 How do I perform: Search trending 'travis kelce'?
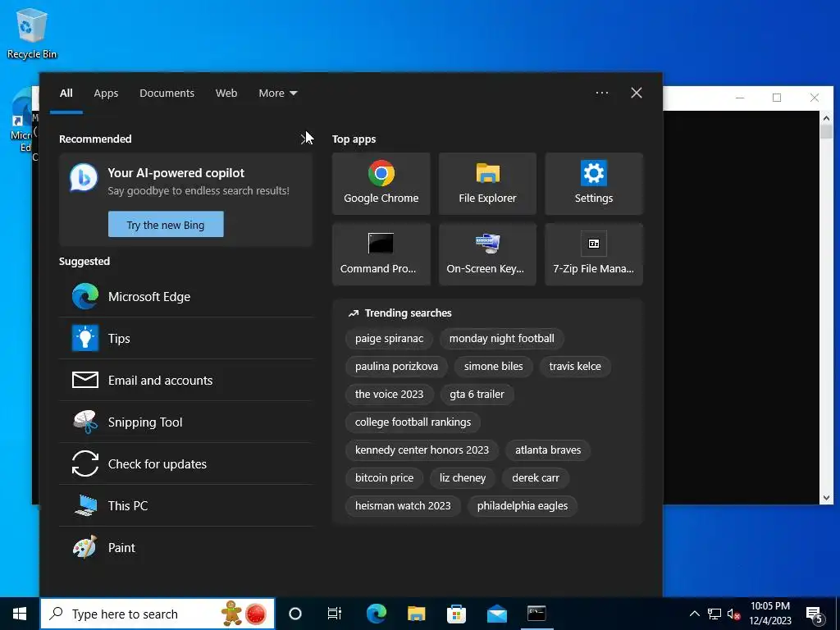(575, 366)
